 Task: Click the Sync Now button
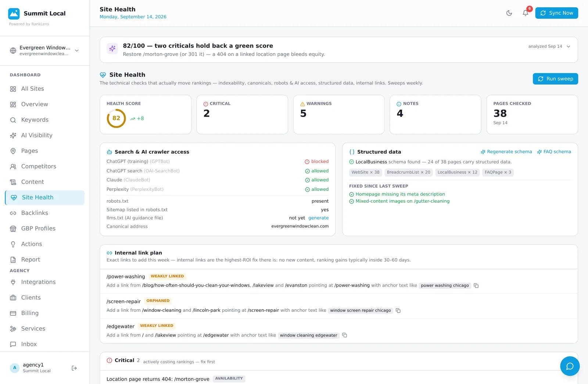point(556,13)
